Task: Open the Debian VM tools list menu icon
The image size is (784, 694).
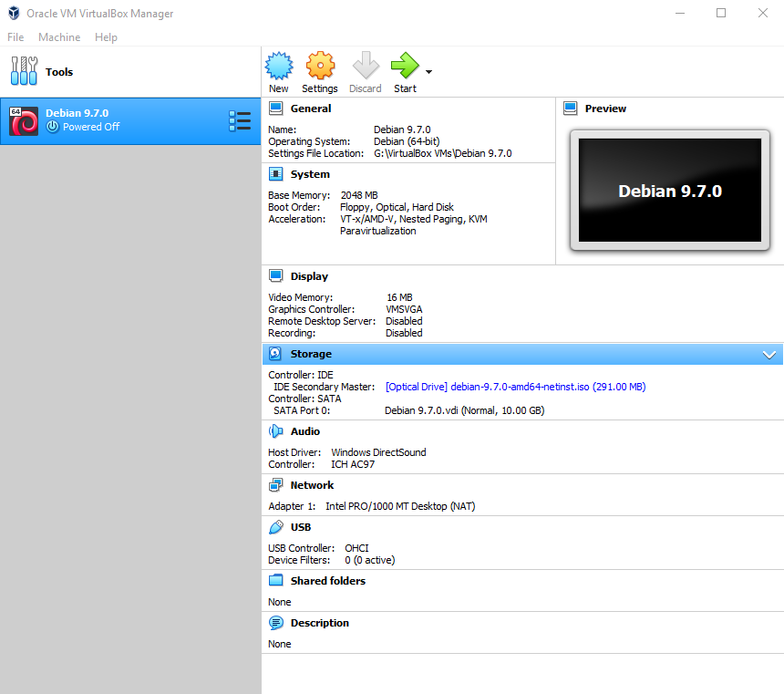Action: click(240, 121)
